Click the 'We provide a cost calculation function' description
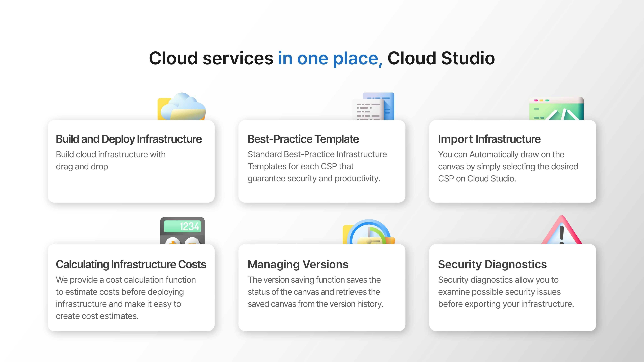644x362 pixels. (x=126, y=298)
